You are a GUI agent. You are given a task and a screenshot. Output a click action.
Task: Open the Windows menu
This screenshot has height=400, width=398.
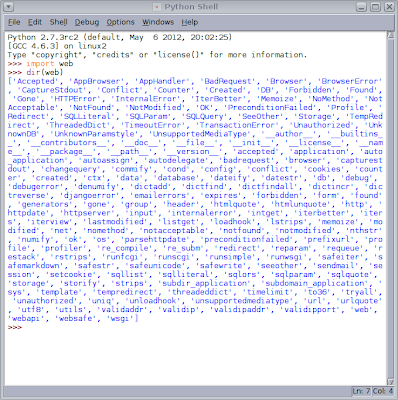pos(158,22)
